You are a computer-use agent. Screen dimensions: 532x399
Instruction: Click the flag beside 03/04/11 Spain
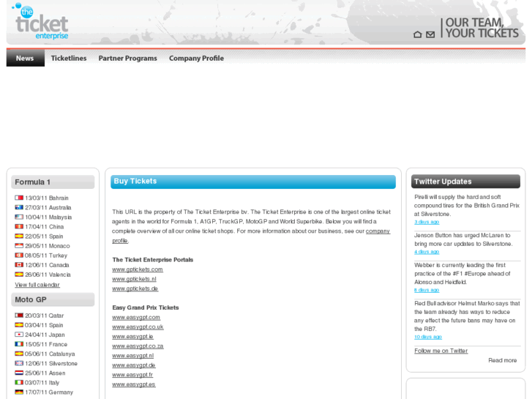tap(19, 324)
